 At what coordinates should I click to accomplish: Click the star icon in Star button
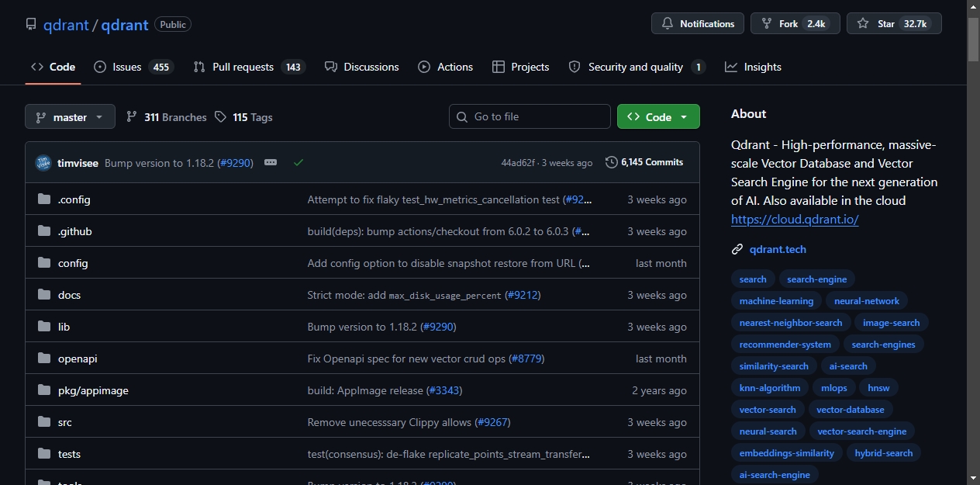pos(863,24)
